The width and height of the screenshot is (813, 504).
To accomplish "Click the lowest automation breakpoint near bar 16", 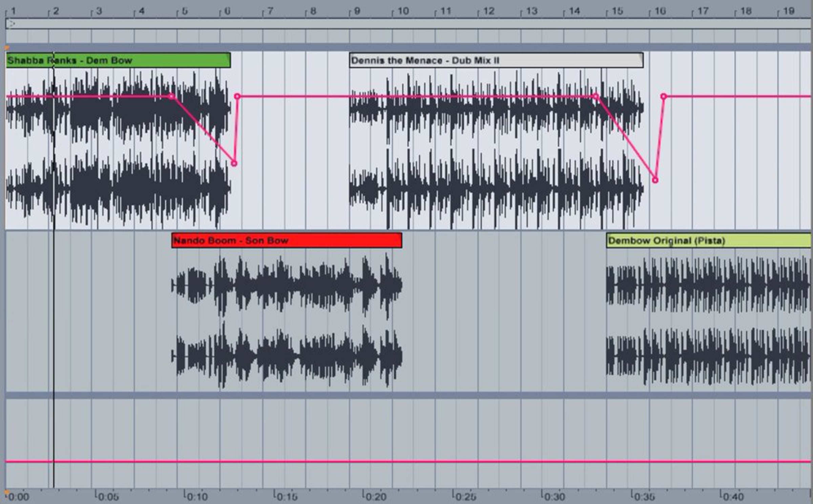I will pyautogui.click(x=655, y=180).
